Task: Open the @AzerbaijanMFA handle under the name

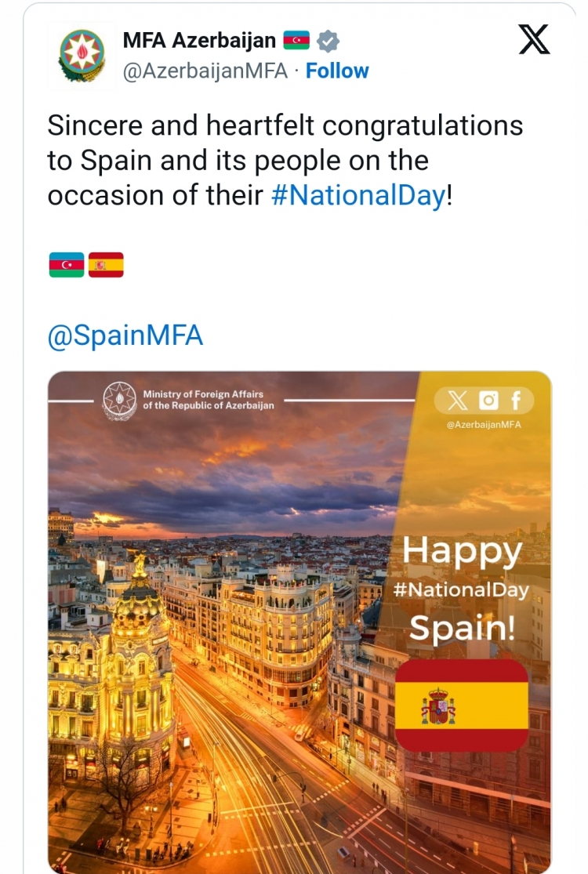Action: pos(205,71)
